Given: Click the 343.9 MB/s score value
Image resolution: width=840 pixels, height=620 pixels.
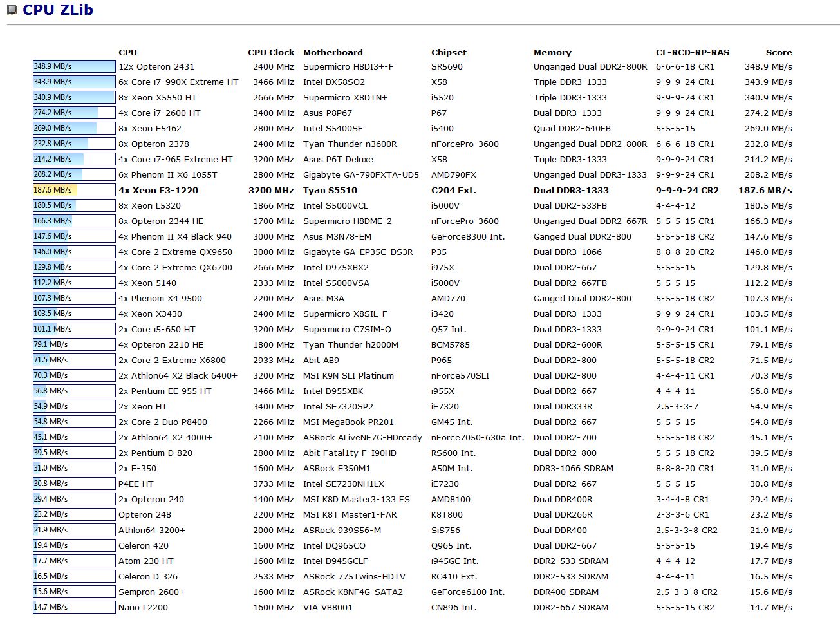Looking at the screenshot, I should 769,82.
